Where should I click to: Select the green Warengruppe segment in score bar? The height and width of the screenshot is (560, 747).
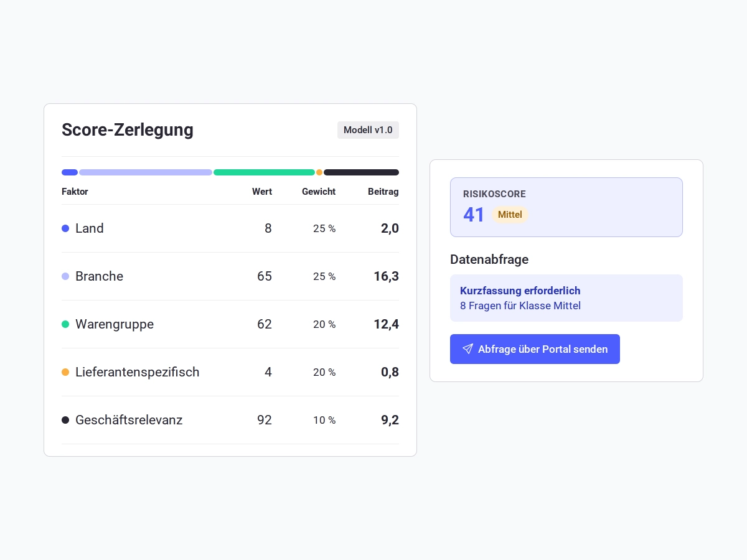(264, 172)
